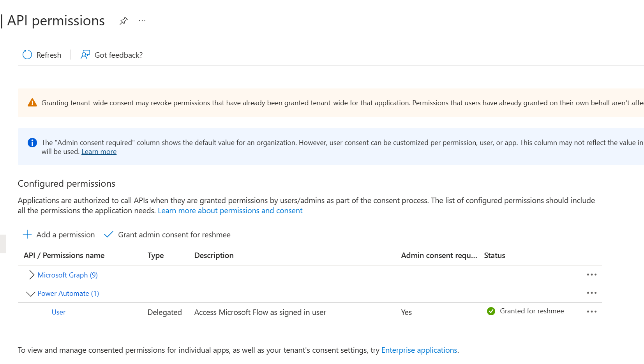Collapse the Power Automate permissions group
Image resolution: width=644 pixels, height=364 pixels.
tap(30, 293)
